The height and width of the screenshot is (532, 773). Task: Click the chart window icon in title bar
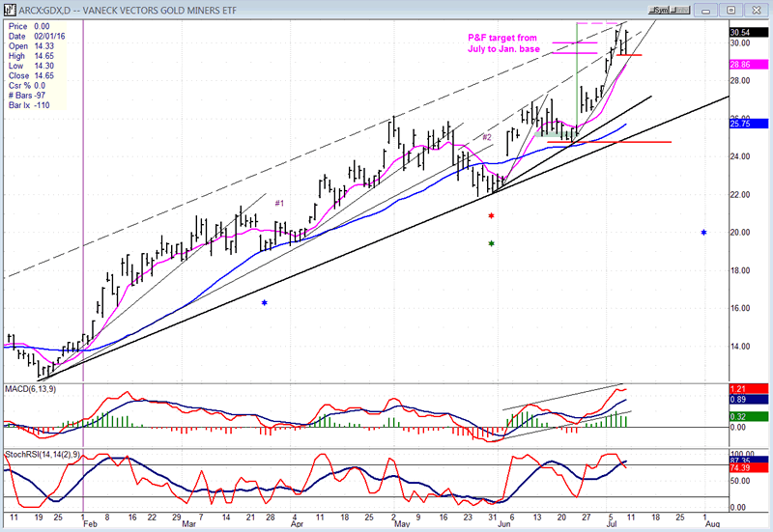pos(9,10)
